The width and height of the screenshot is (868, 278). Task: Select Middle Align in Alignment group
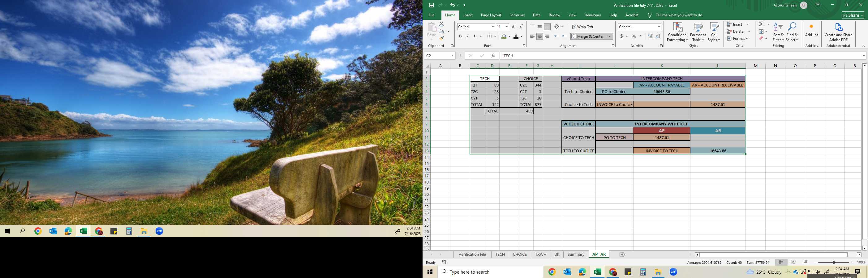click(x=540, y=27)
